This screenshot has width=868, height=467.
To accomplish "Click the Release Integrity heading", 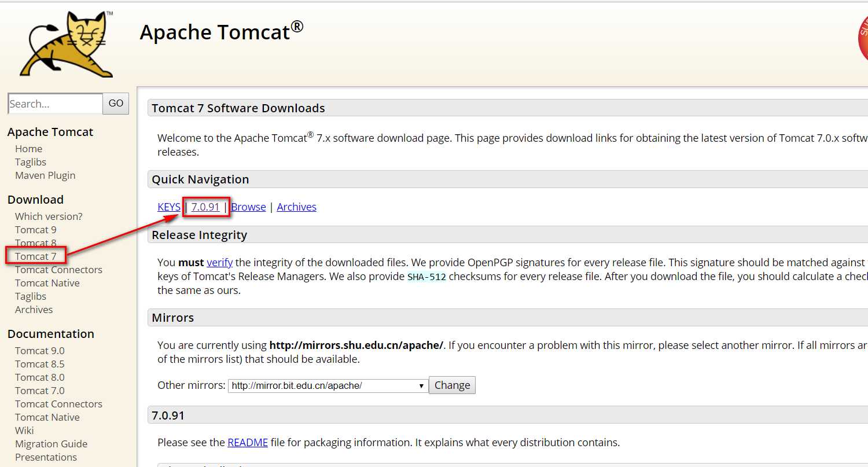I will click(x=199, y=235).
